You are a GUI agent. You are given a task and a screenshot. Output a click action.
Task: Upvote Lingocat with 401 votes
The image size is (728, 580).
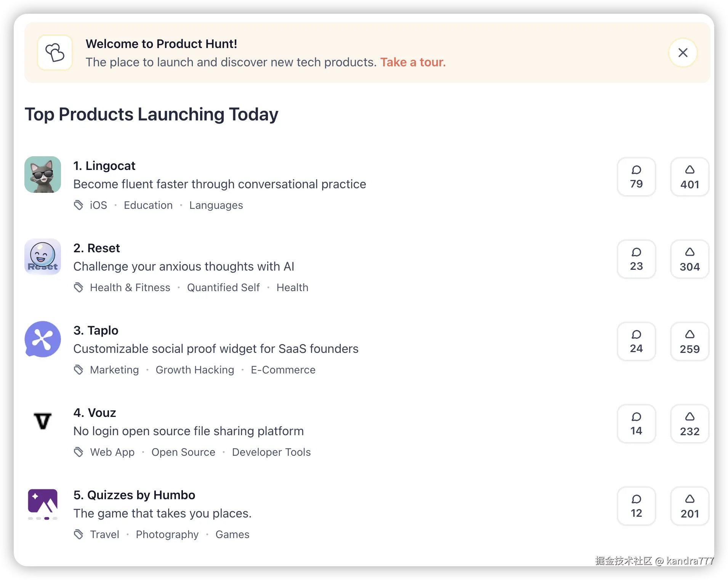(x=690, y=177)
